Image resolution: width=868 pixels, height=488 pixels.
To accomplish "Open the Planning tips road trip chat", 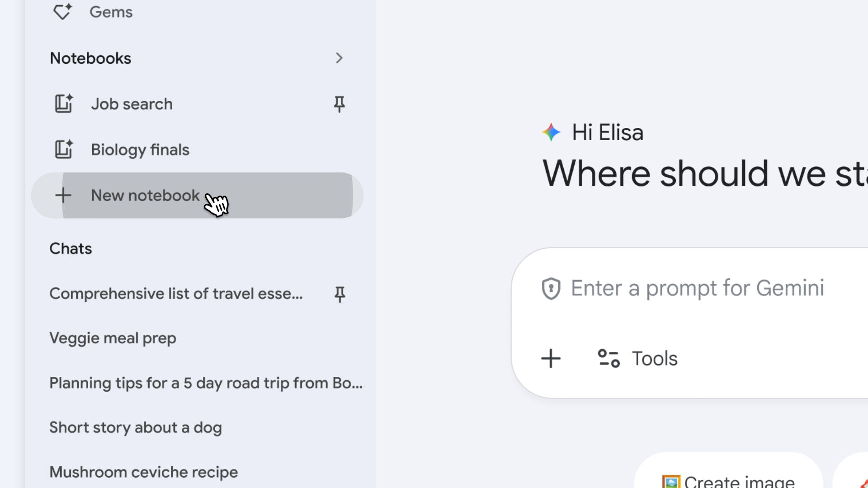I will coord(206,383).
